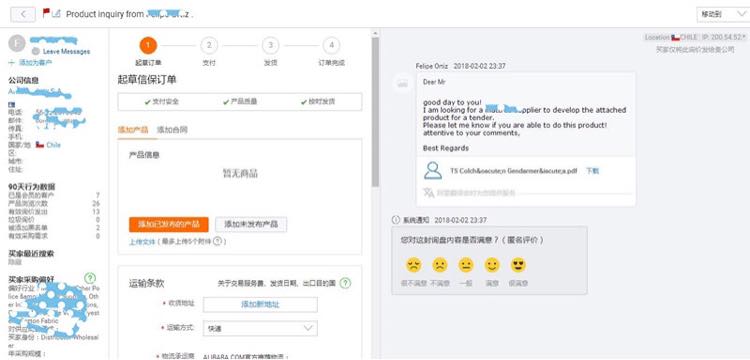
Task: Click 公司信息 heading
Action: coord(23,80)
